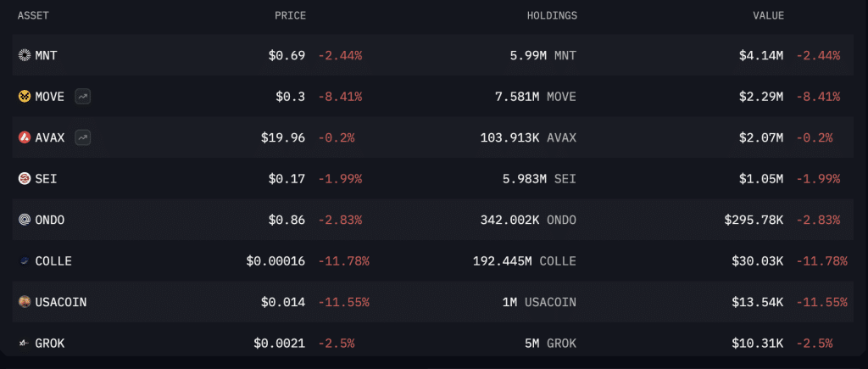The height and width of the screenshot is (369, 868).
Task: Click the AVAX token logo icon
Action: click(25, 137)
